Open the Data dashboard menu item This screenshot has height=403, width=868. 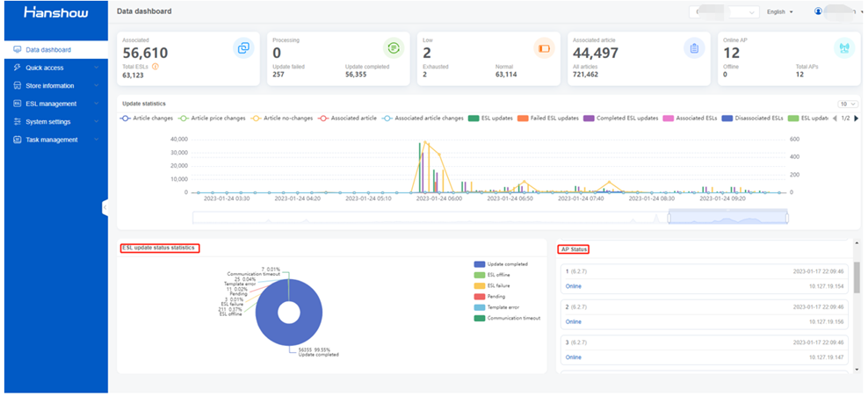pos(56,49)
